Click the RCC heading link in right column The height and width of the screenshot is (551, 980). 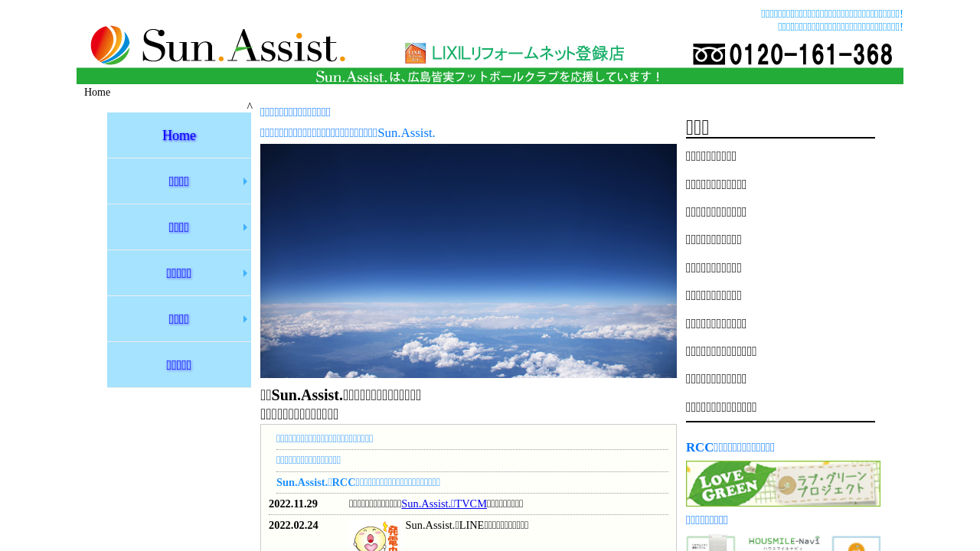[x=730, y=447]
